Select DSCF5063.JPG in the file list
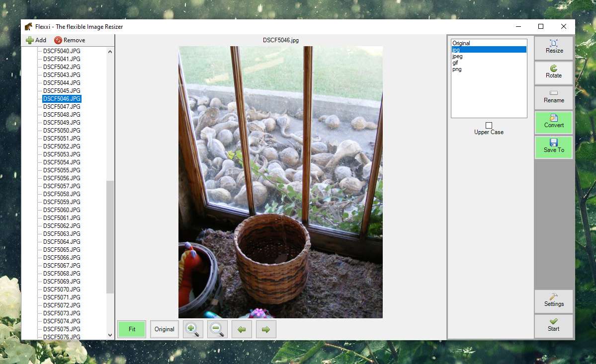 point(62,234)
